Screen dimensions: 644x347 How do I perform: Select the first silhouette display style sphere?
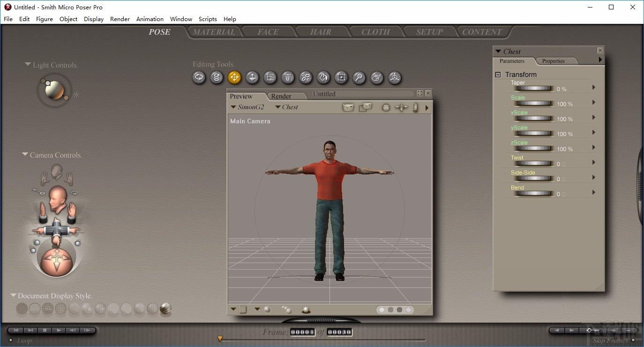click(22, 309)
